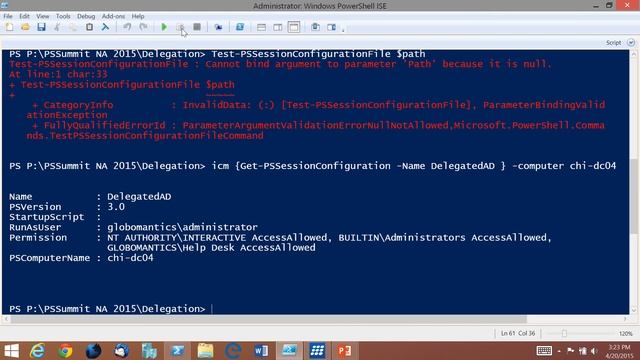Open the Windows Start button
This screenshot has height=360, width=640.
(x=11, y=351)
